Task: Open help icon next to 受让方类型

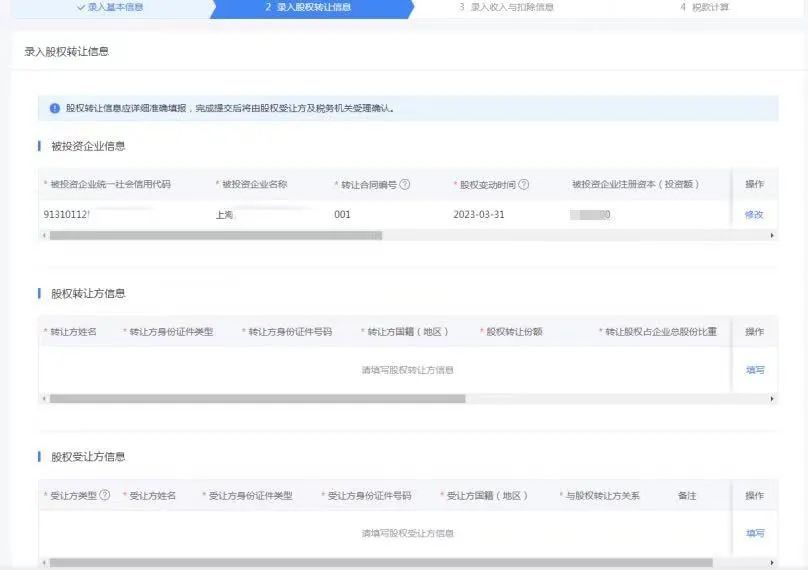Action: (x=105, y=495)
